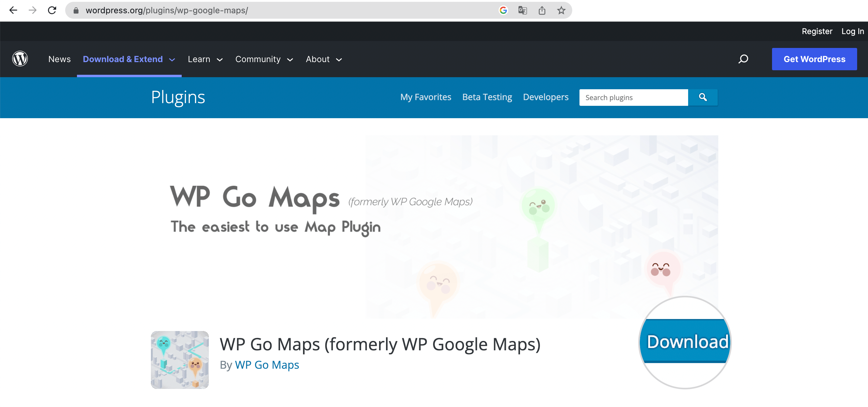Screen dimensions: 868x407
Task: Click the Get WordPress button
Action: tap(814, 59)
